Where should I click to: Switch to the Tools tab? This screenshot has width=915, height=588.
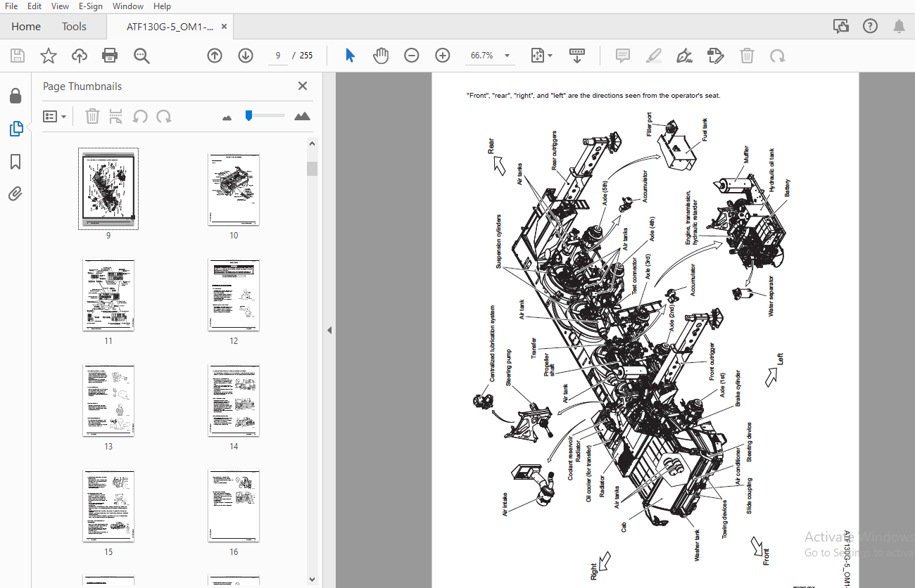click(x=74, y=27)
